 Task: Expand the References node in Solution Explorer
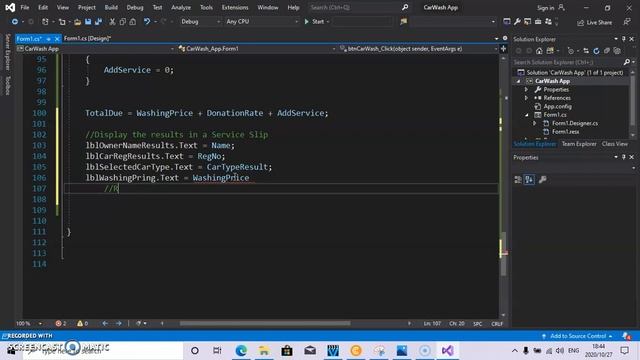[526, 98]
